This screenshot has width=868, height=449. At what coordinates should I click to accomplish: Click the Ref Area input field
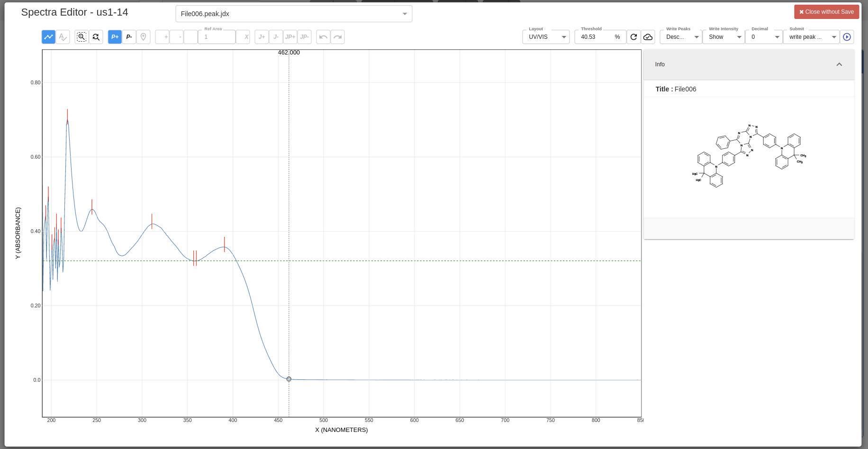pos(217,36)
